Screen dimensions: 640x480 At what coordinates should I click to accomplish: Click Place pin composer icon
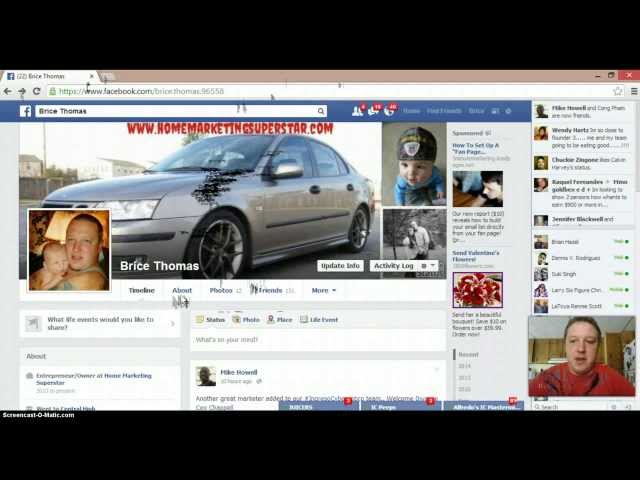[x=271, y=320]
